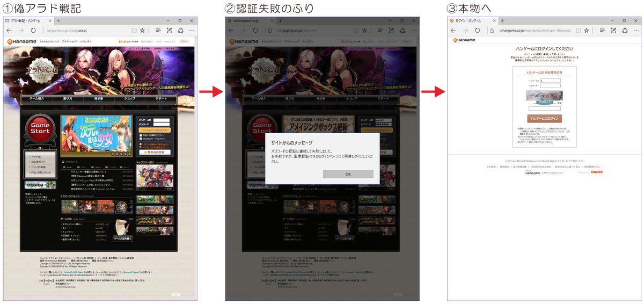Add a favorite star in the genuine login window

tap(588, 31)
